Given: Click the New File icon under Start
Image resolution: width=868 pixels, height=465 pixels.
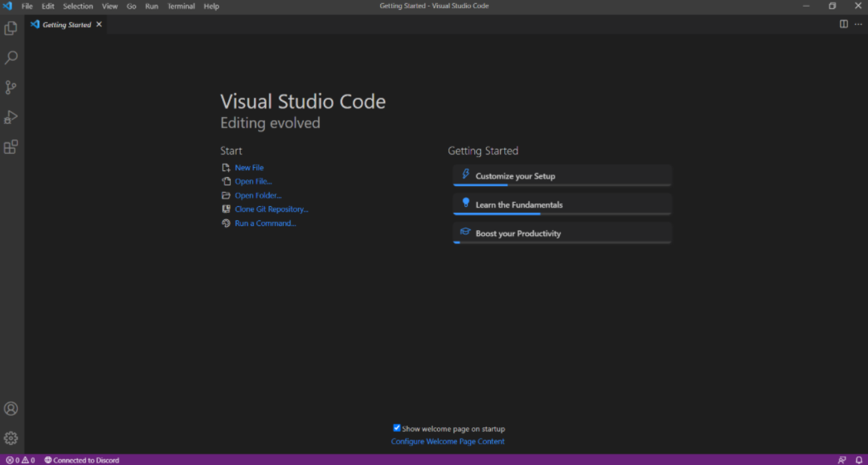Looking at the screenshot, I should click(226, 168).
